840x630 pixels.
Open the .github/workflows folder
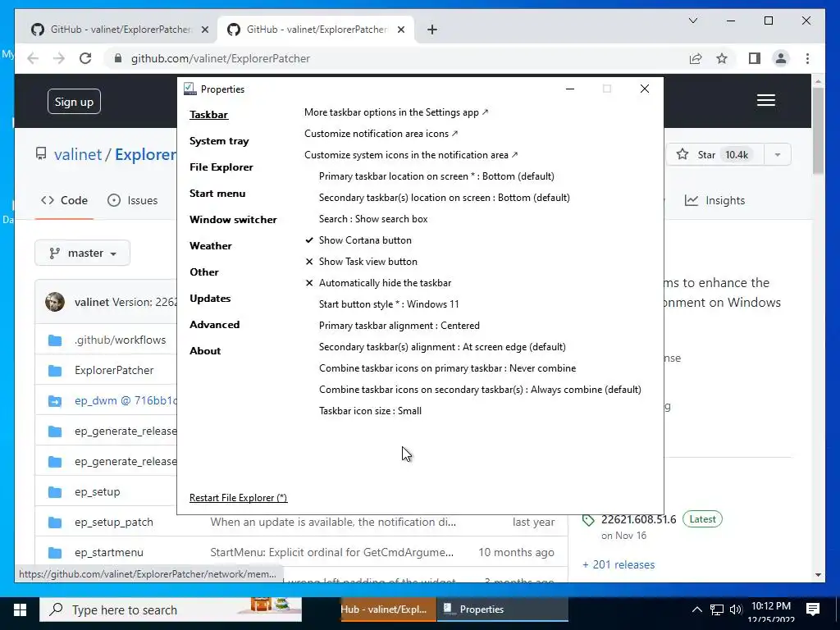pos(120,340)
